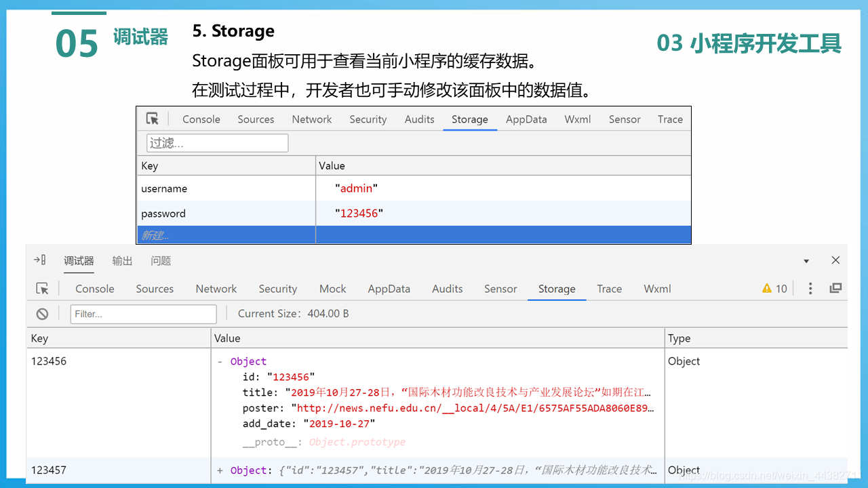Click the "123456" password value cell
Screen dimensions: 868x488
pos(503,213)
